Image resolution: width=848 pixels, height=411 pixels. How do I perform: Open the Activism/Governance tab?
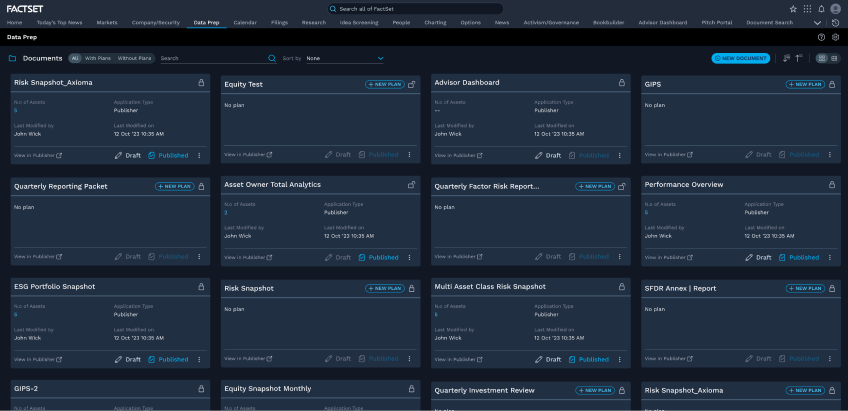click(x=551, y=23)
